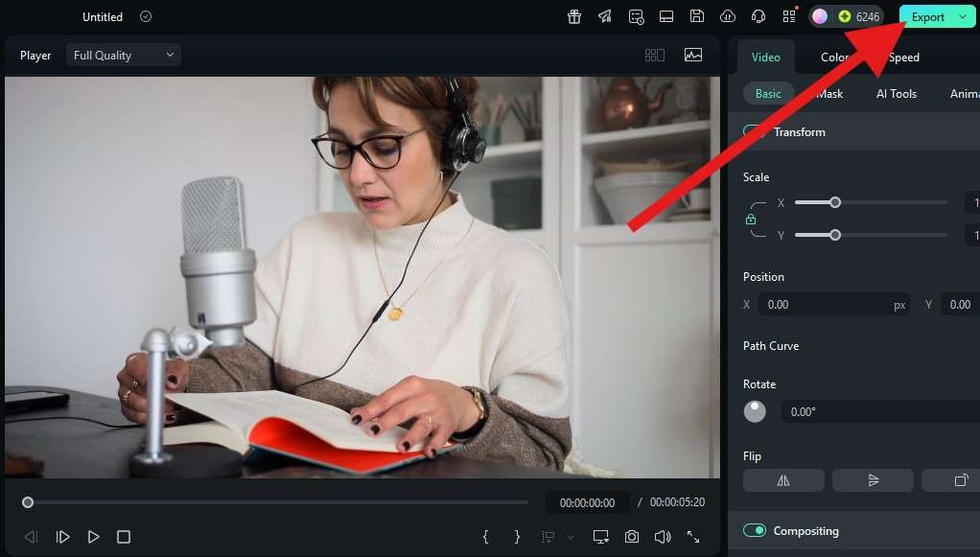
Task: Switch to the Video tab
Action: (x=765, y=57)
